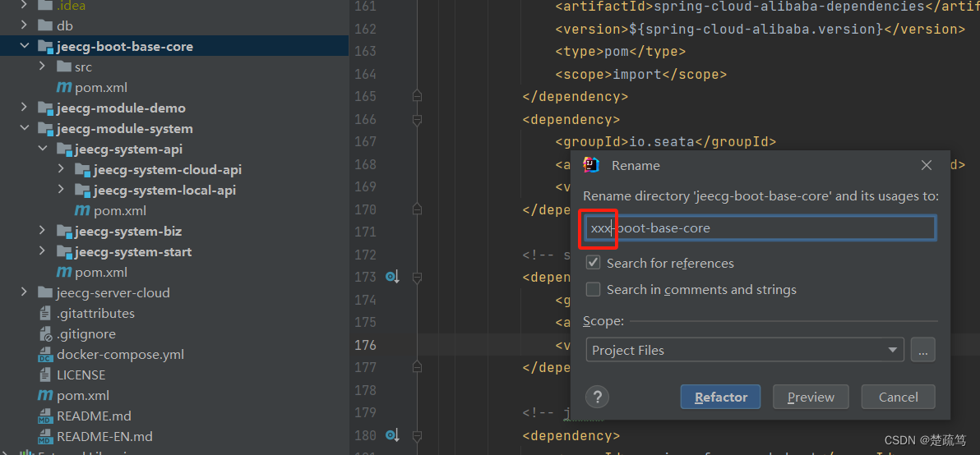Click the jeecg-module-demo module icon
Screen dimensions: 980x455
[x=45, y=108]
